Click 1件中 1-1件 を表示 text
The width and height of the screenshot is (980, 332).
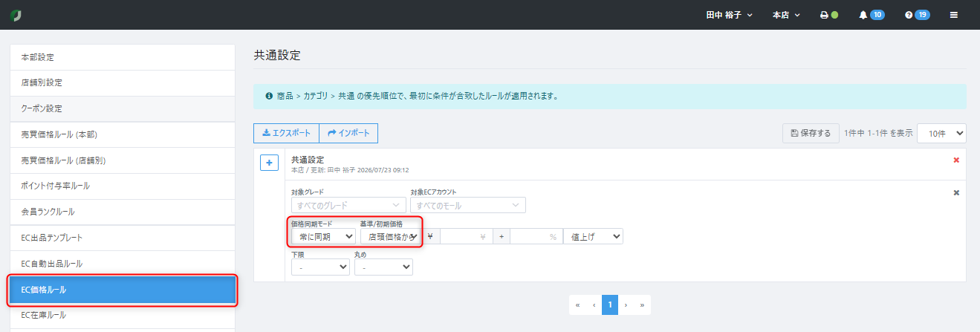(x=878, y=133)
